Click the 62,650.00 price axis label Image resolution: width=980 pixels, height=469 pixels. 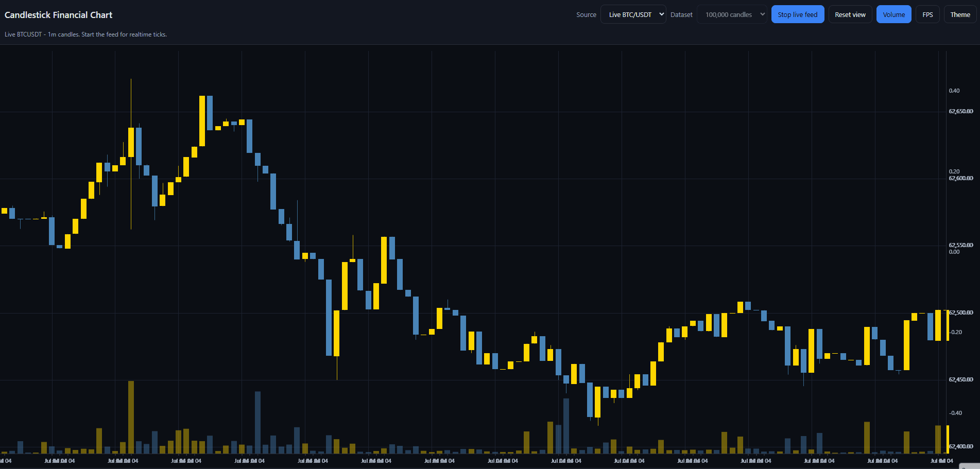point(961,111)
